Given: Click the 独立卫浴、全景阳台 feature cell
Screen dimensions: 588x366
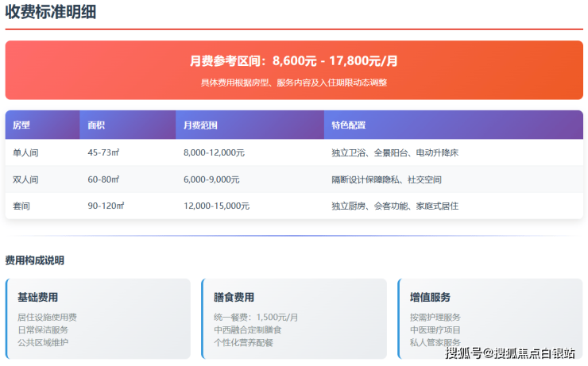Looking at the screenshot, I should pyautogui.click(x=394, y=152).
